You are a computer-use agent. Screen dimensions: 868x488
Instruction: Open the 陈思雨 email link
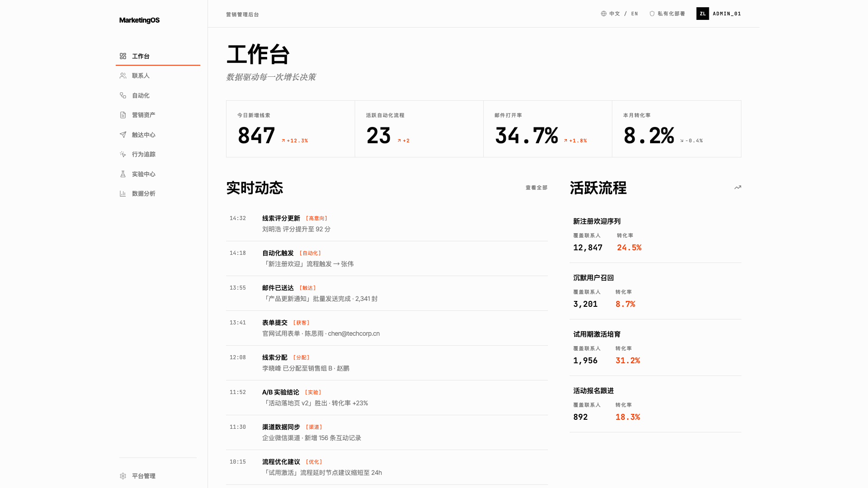coord(353,333)
